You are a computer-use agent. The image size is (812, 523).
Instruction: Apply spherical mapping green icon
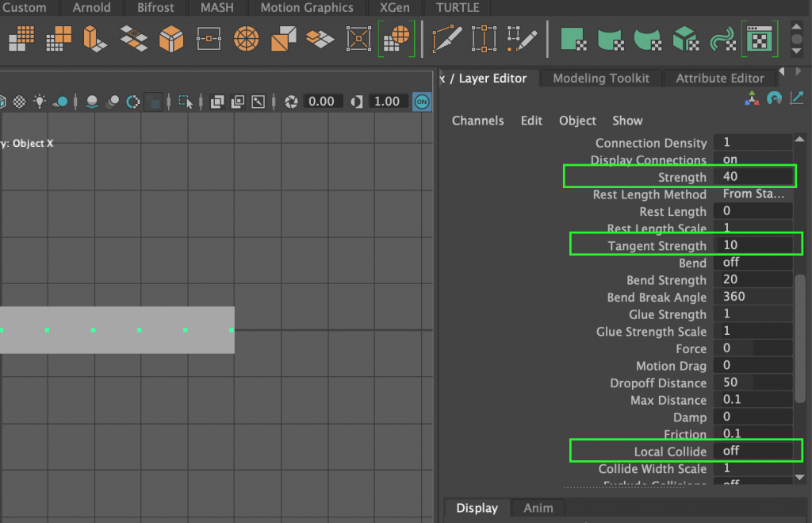pos(648,39)
